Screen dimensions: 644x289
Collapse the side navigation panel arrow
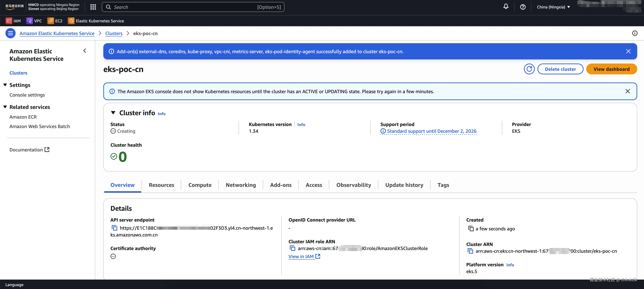(x=85, y=51)
